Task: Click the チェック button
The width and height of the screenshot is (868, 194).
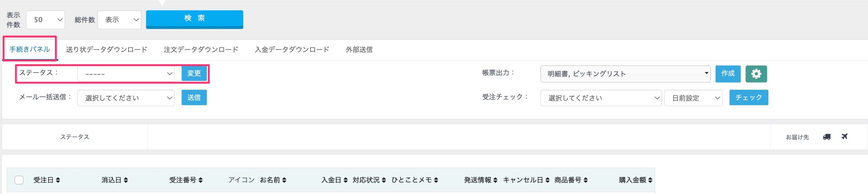Action: tap(749, 98)
